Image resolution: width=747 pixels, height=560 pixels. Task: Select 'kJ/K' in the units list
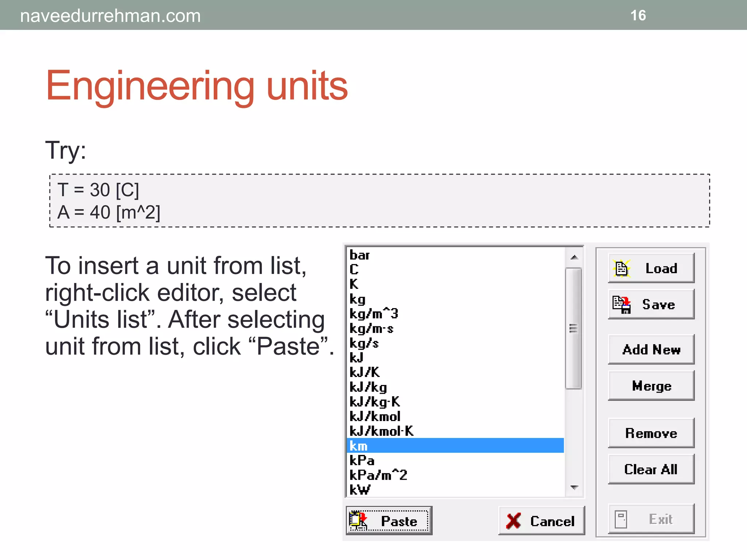tap(455, 372)
